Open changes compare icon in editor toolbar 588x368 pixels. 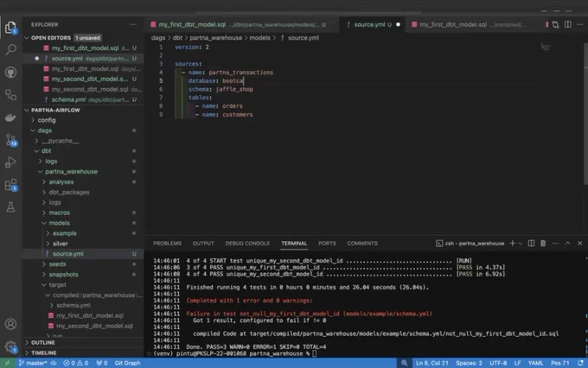click(x=555, y=24)
